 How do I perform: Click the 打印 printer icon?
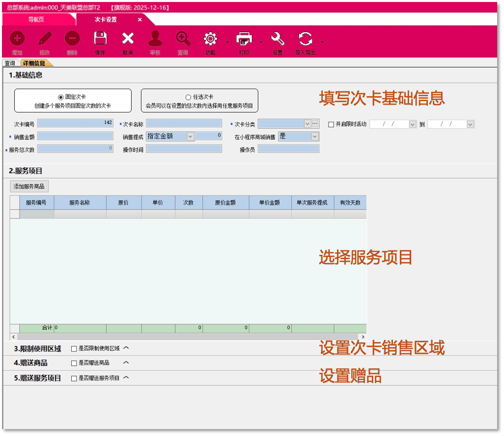pos(244,39)
